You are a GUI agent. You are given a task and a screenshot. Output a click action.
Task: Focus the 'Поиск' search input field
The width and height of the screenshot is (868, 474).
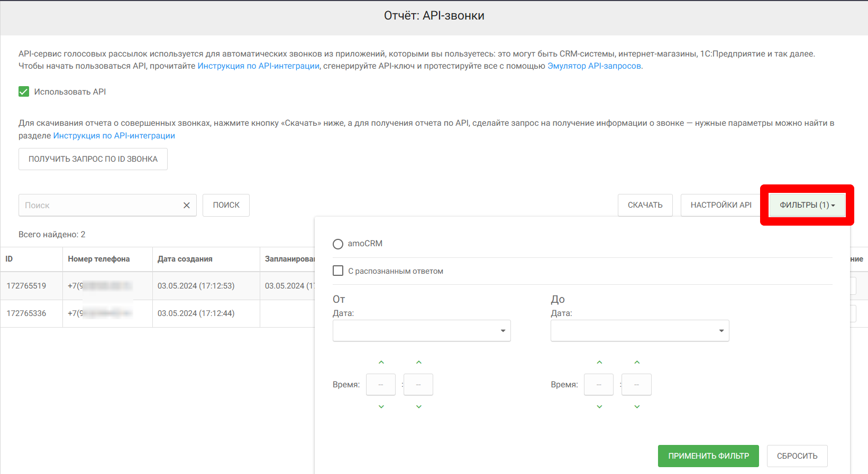100,206
